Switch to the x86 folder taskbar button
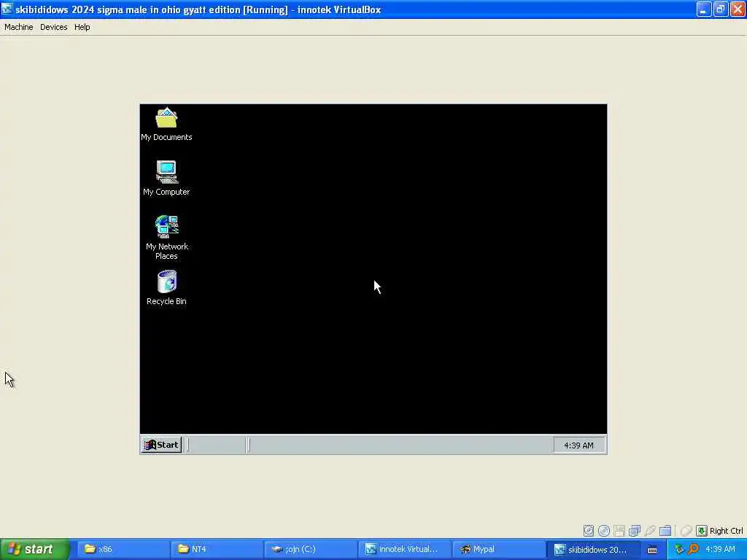 [x=123, y=549]
